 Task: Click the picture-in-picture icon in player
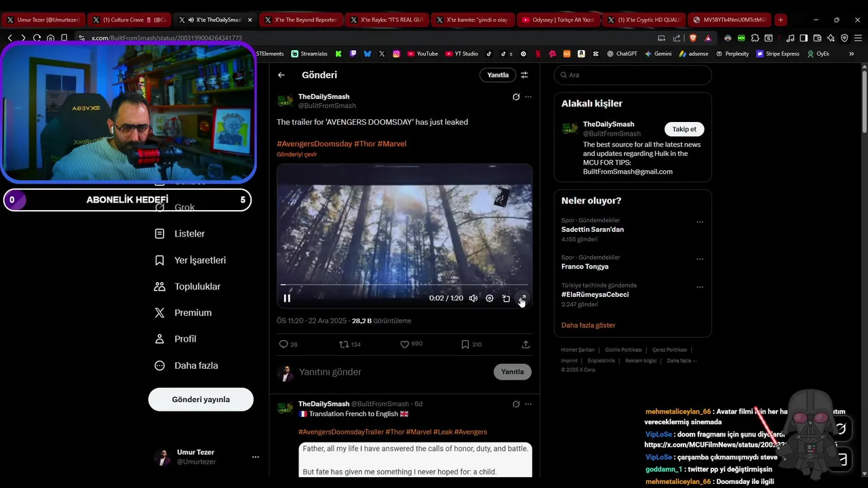[x=506, y=298]
